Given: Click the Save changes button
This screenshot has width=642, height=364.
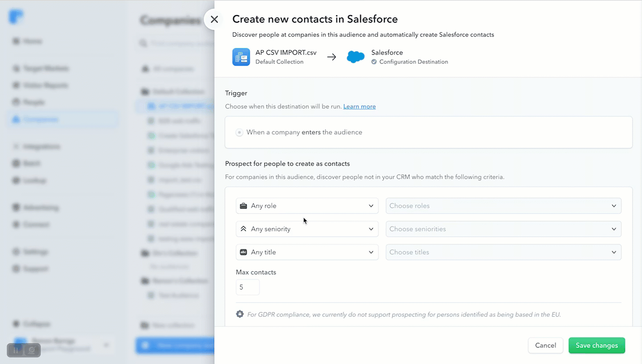Looking at the screenshot, I should tap(597, 345).
